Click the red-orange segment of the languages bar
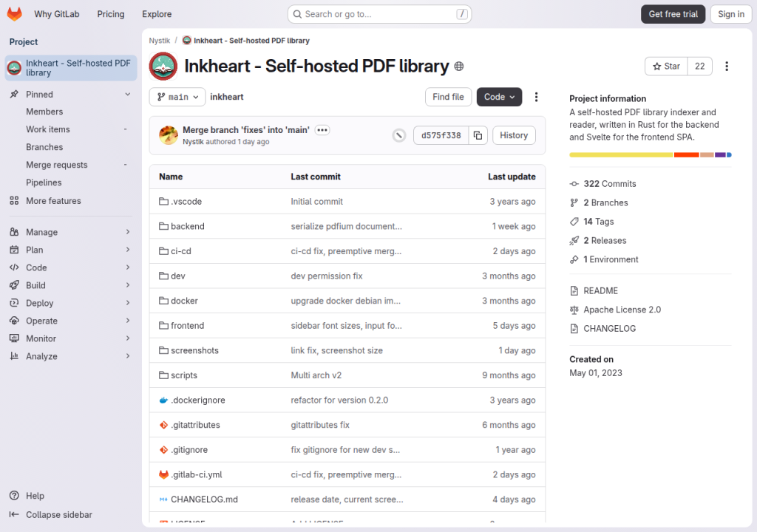The image size is (757, 532). click(687, 155)
